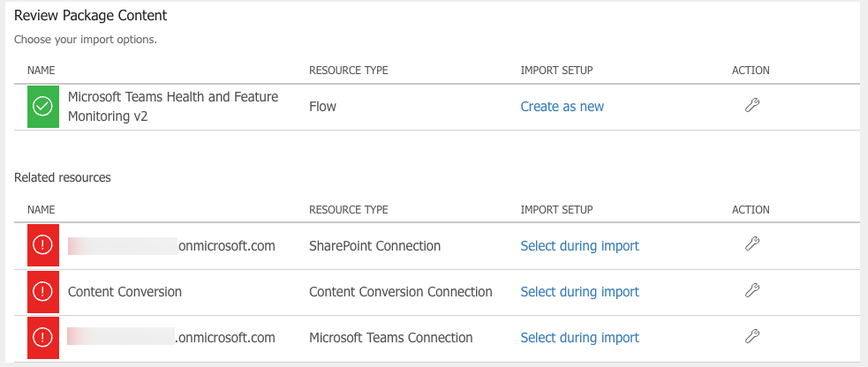Image resolution: width=868 pixels, height=367 pixels.
Task: Click the wrench action icon for the Flow row
Action: [752, 106]
